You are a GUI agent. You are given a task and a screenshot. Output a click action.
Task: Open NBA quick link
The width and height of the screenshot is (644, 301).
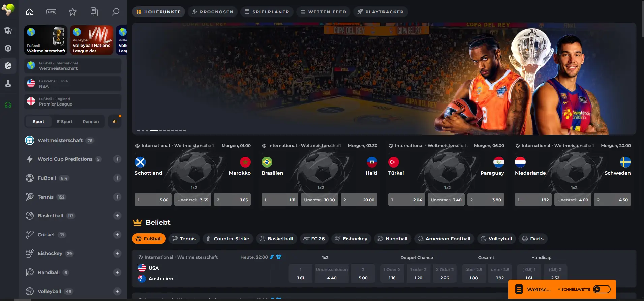(x=73, y=84)
